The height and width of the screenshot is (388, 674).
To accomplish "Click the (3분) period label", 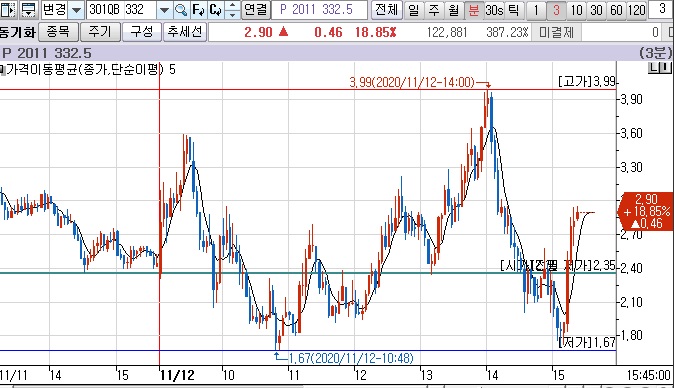I will click(655, 53).
